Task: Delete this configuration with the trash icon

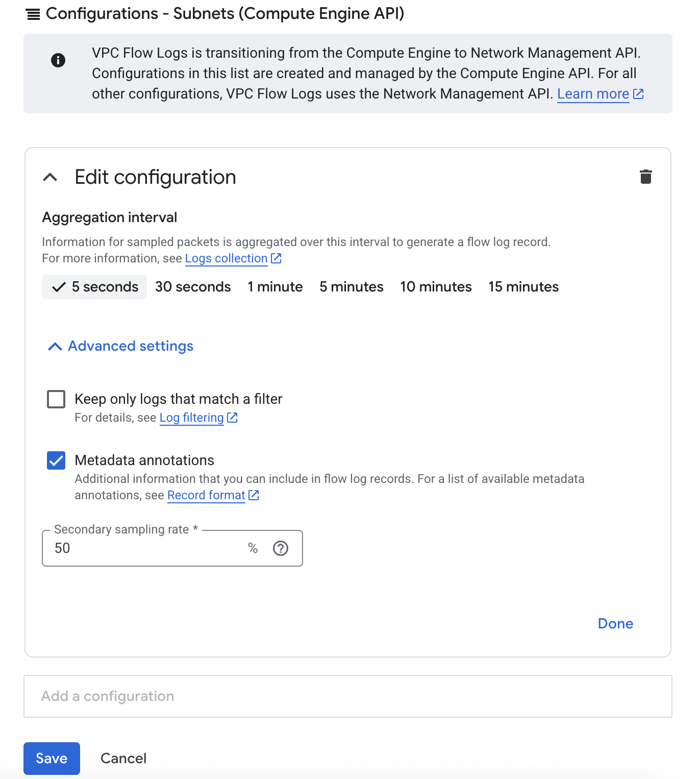Action: point(645,177)
